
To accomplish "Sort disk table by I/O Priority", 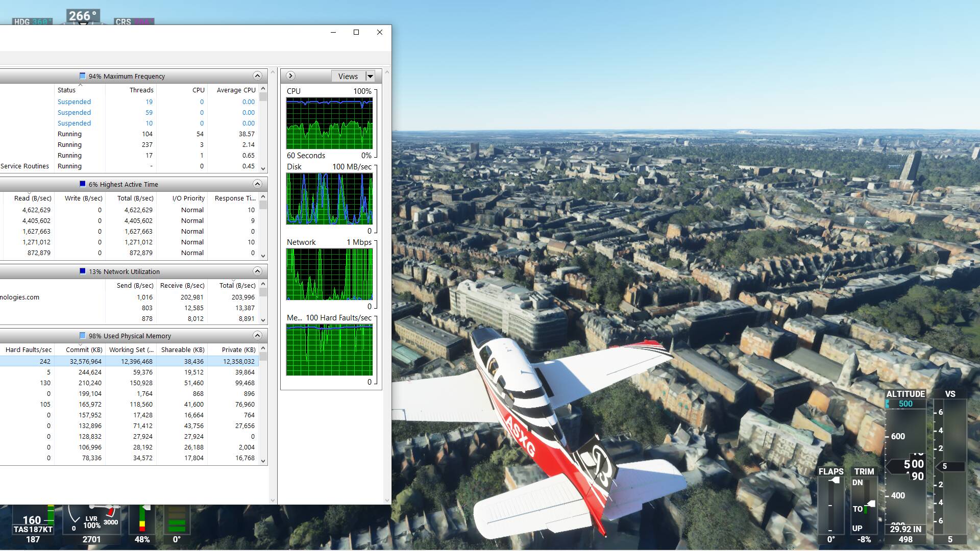I will (182, 198).
